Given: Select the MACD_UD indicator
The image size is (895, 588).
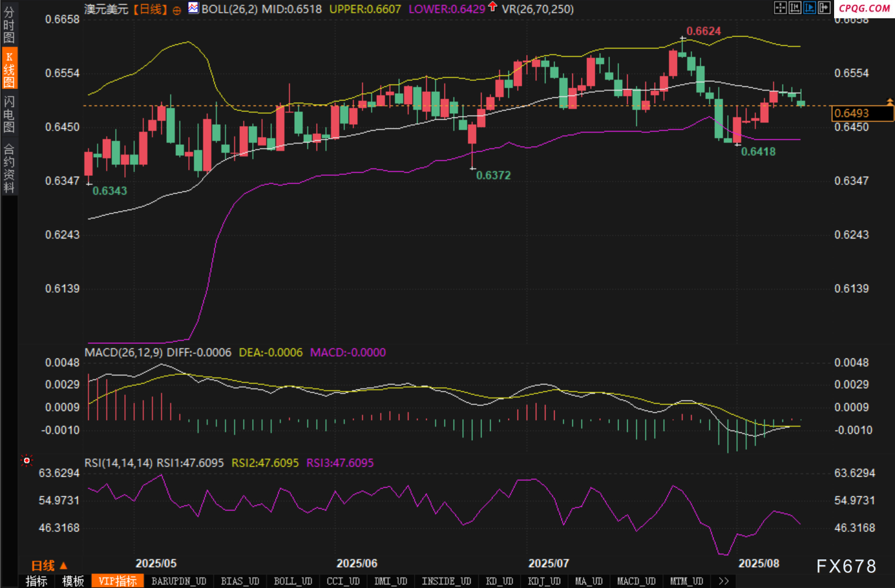Looking at the screenshot, I should coord(636,581).
